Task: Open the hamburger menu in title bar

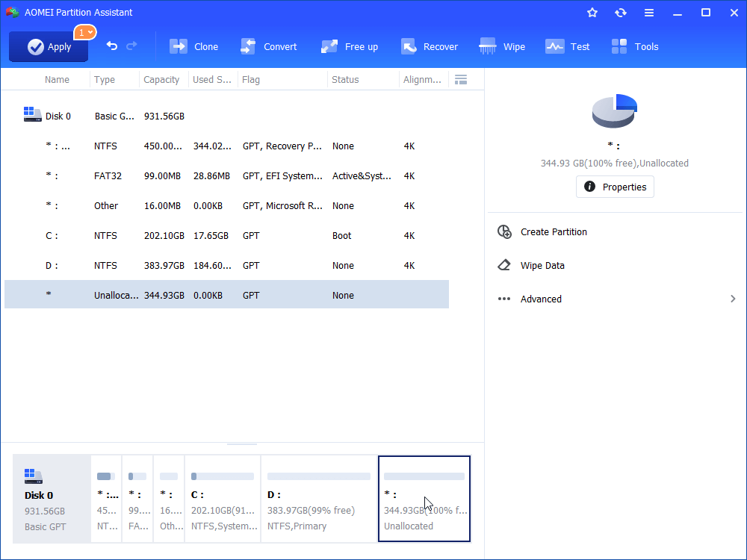Action: click(649, 13)
